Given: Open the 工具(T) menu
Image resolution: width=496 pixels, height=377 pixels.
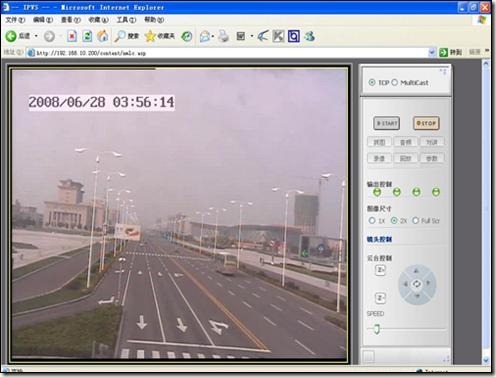Looking at the screenshot, I should 126,20.
